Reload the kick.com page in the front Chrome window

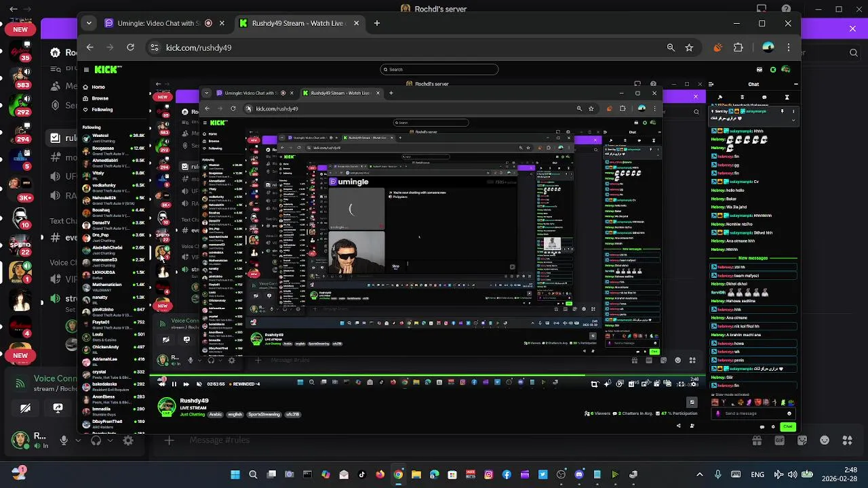130,47
